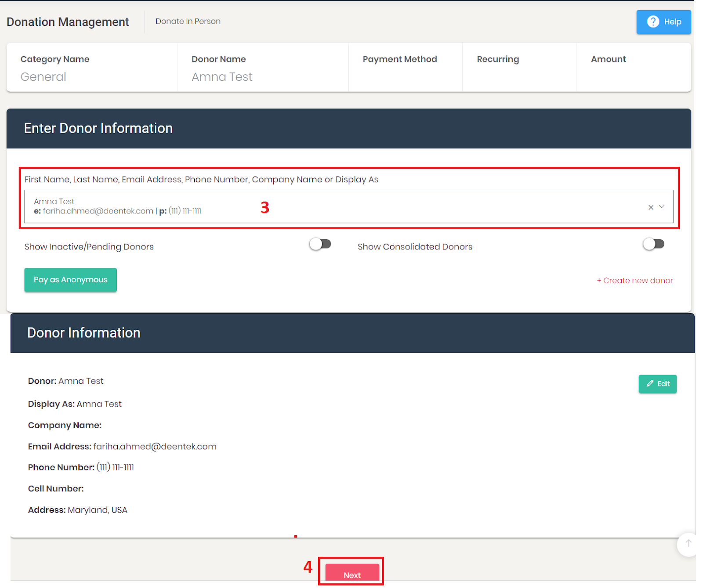Screen dimensions: 703x588
Task: Open the Create new donor link
Action: tap(634, 281)
